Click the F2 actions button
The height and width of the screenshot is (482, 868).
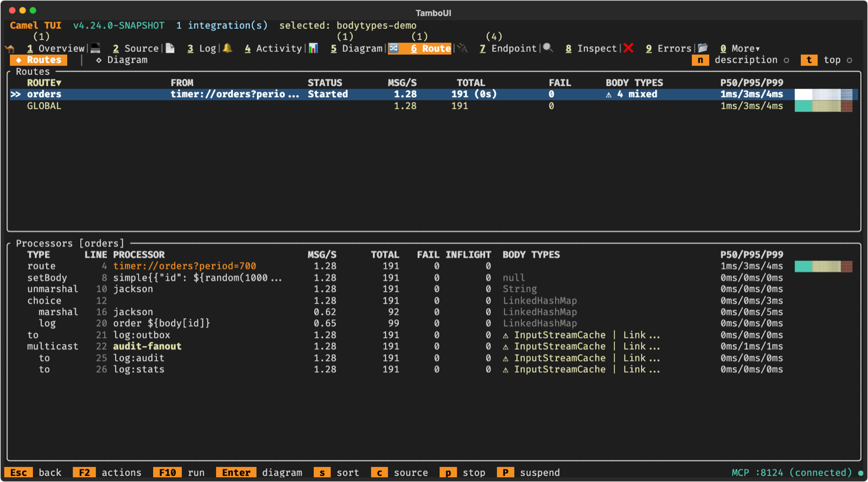click(x=107, y=473)
